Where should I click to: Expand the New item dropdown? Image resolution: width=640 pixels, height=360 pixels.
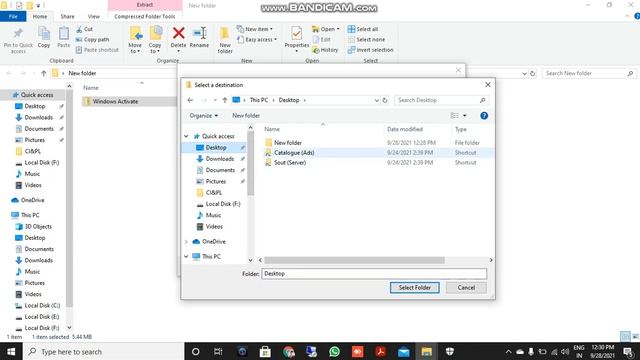271,29
